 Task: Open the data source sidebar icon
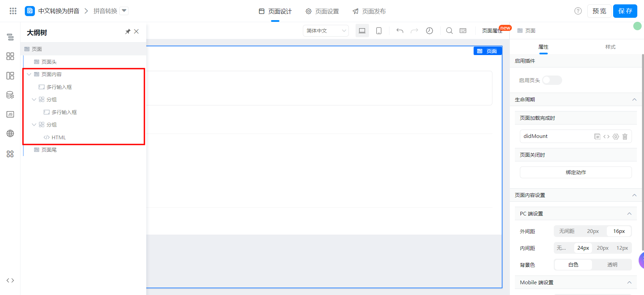point(10,95)
